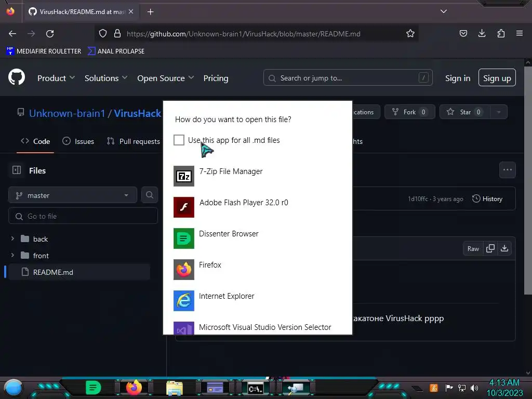This screenshot has height=399, width=532.
Task: View site security padlock info
Action: 117,33
